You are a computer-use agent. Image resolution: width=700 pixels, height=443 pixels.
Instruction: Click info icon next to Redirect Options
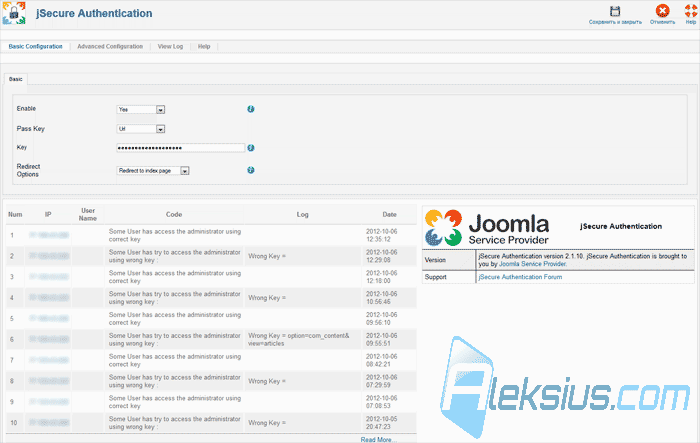pyautogui.click(x=251, y=170)
